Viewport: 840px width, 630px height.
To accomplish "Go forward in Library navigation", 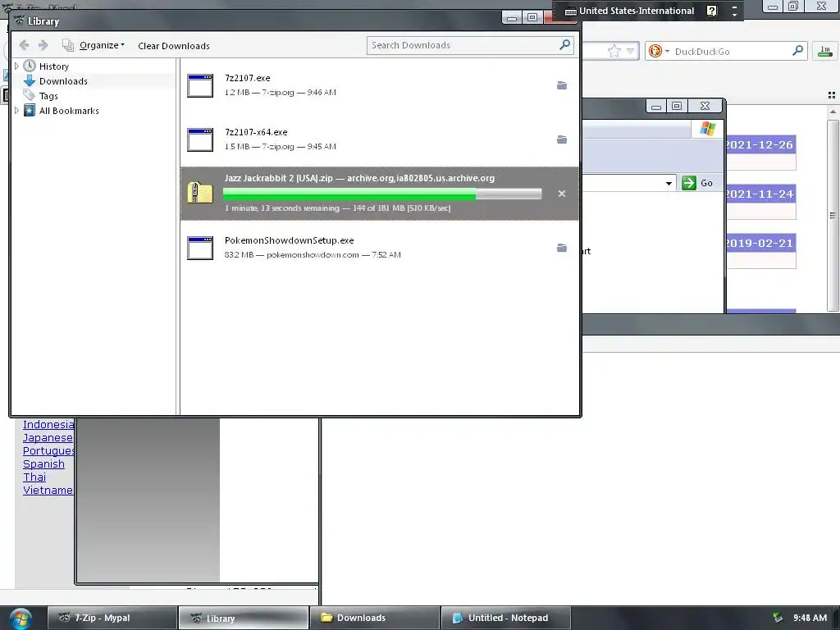I will (43, 46).
